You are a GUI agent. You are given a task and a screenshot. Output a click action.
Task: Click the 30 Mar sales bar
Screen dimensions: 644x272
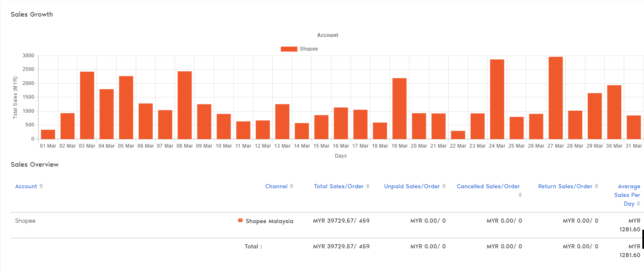click(x=614, y=112)
